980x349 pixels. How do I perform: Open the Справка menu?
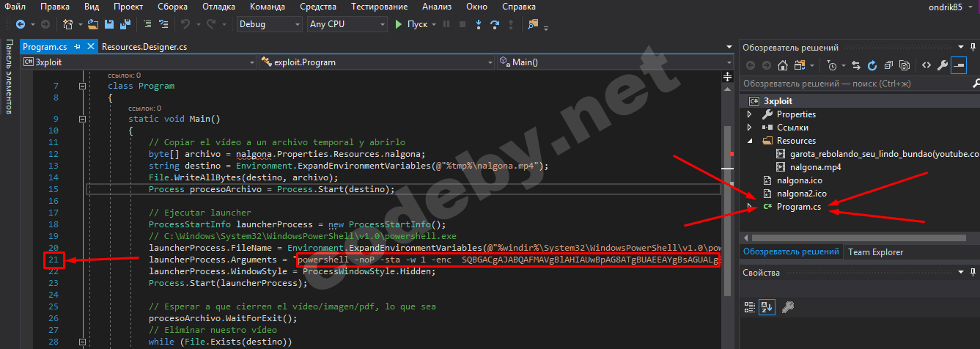pyautogui.click(x=518, y=7)
